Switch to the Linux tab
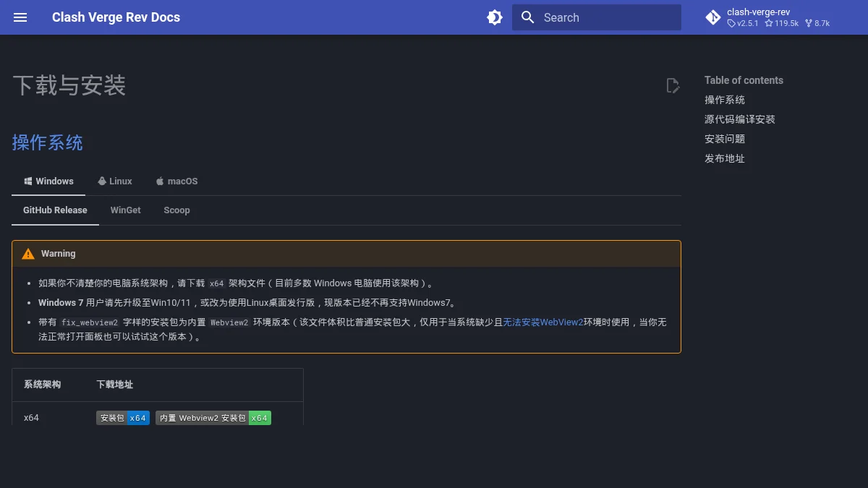The width and height of the screenshot is (868, 488). click(x=115, y=181)
